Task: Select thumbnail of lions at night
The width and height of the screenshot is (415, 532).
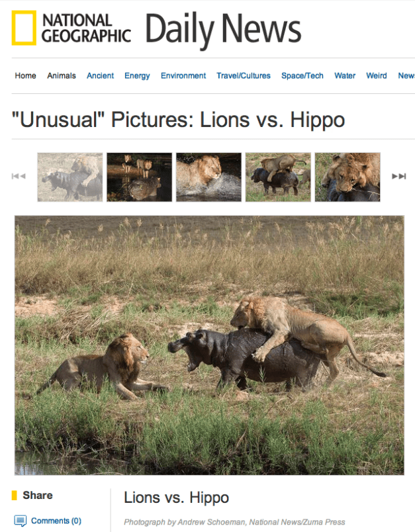Action: pos(140,177)
